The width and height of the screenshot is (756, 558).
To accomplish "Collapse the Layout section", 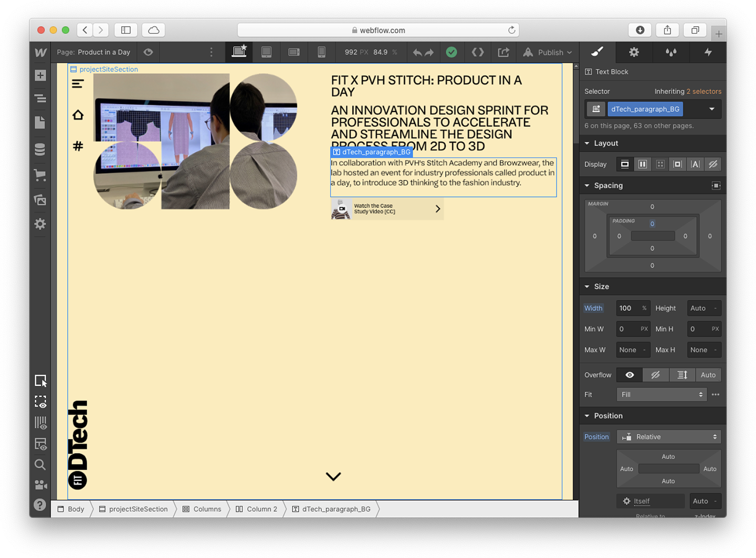I will click(x=587, y=143).
